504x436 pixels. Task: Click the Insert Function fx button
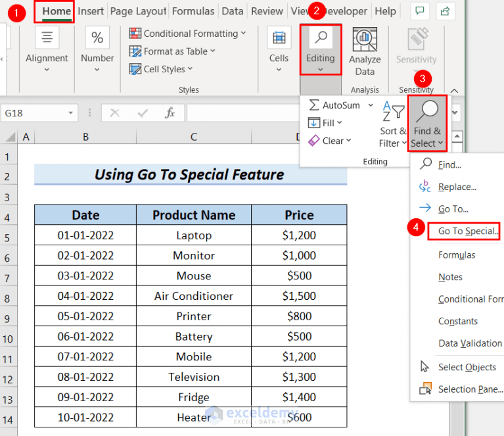coord(170,113)
